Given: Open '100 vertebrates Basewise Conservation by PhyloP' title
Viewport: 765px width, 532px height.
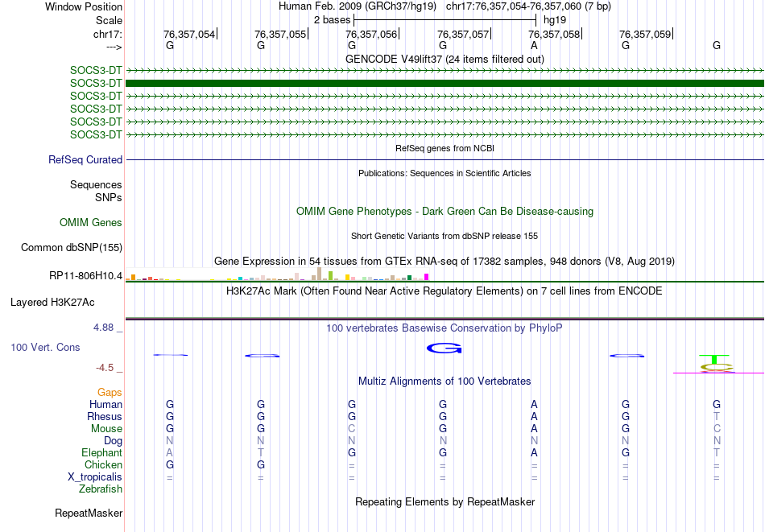Looking at the screenshot, I should tap(445, 328).
